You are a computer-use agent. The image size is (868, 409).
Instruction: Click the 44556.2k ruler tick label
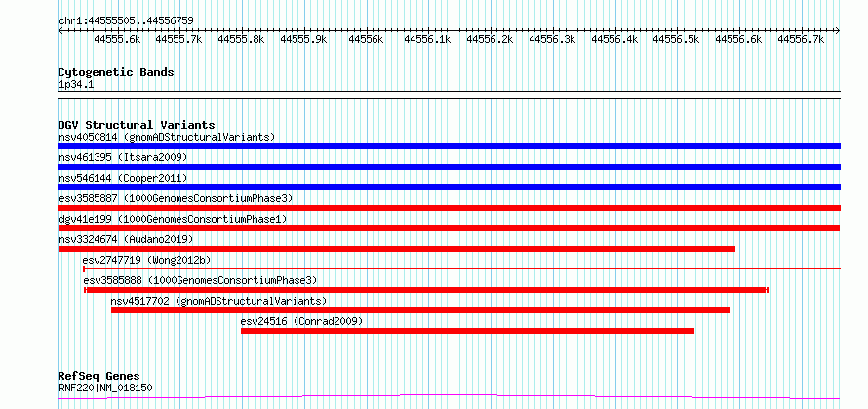490,39
